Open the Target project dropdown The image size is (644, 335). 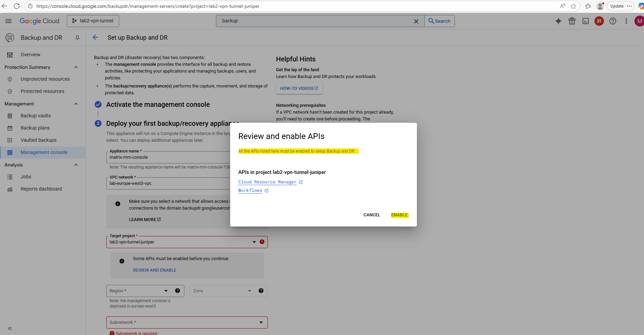(x=254, y=242)
